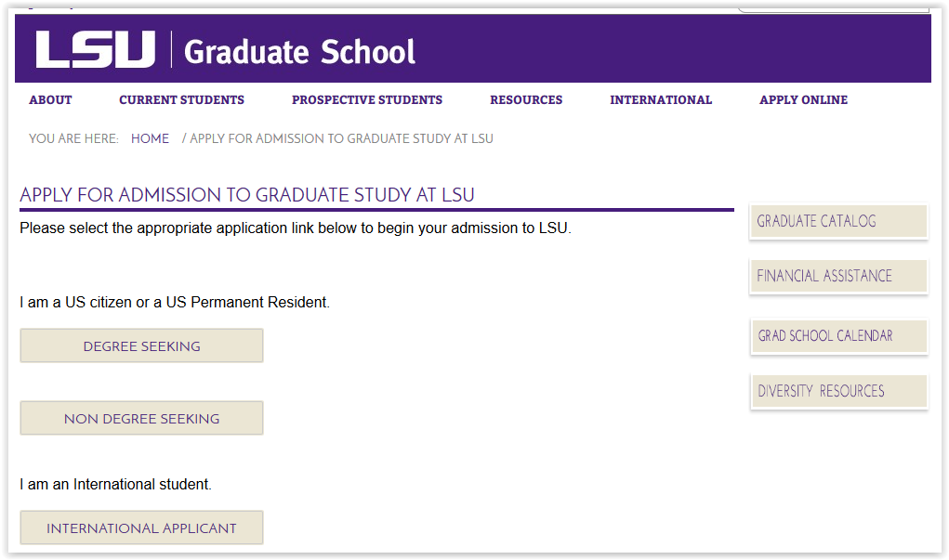Click the breadcrumb text 'APPLY FOR ADMISSION TO GRADUATE STUDY AT LSU'
This screenshot has height=560, width=949.
tap(341, 138)
